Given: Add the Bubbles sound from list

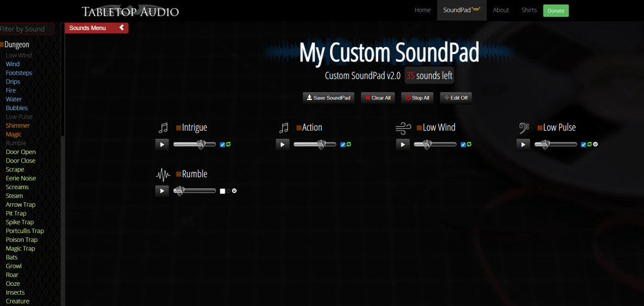Looking at the screenshot, I should point(17,108).
